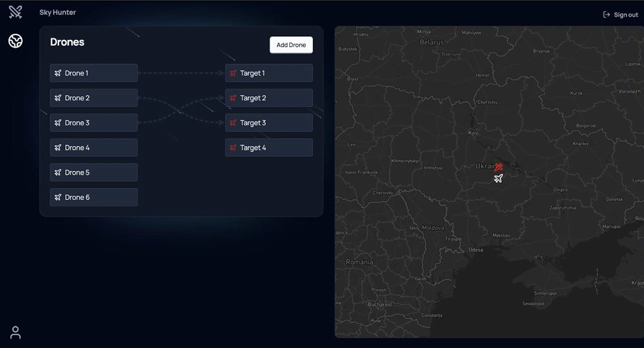
Task: Pick Drone 5 from the drones list
Action: pos(94,172)
